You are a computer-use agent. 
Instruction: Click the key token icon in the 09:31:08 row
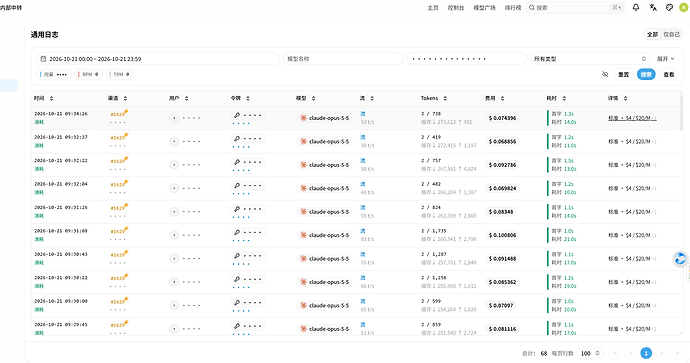coord(237,232)
